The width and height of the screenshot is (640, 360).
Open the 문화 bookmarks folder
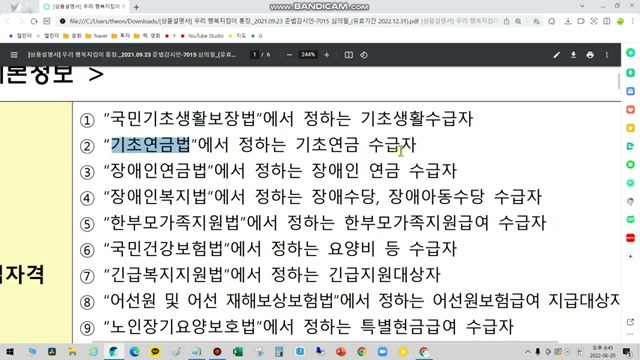72,36
